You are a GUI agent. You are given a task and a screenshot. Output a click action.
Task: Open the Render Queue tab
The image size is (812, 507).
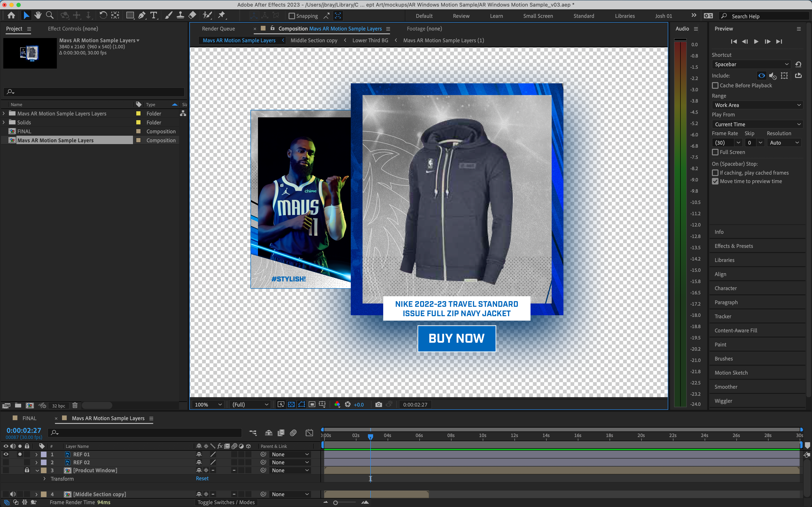(218, 28)
